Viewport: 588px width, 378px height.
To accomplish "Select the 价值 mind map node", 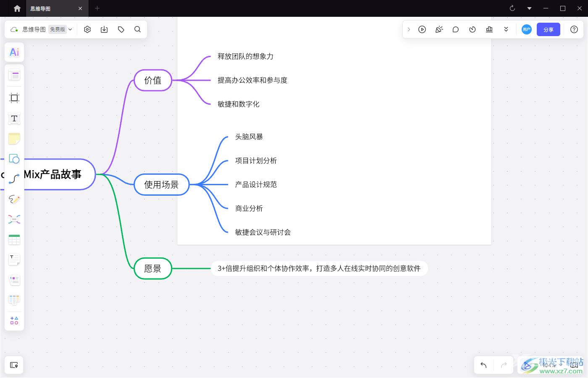I will [153, 80].
